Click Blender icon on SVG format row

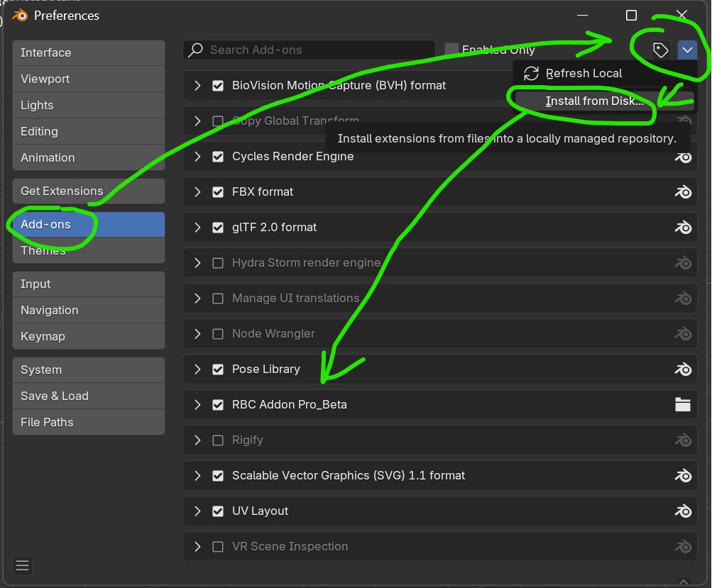coord(683,476)
